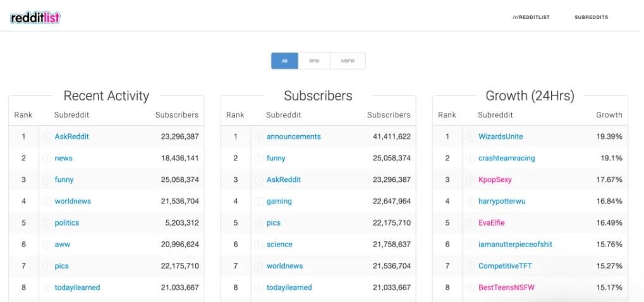Viewport: 644px width, 302px height.
Task: Open the news subreddit link
Action: pos(64,158)
